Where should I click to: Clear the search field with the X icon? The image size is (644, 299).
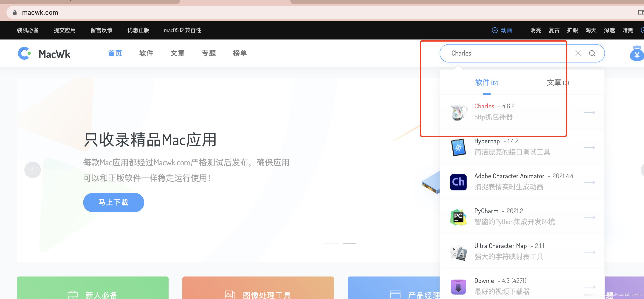(578, 53)
